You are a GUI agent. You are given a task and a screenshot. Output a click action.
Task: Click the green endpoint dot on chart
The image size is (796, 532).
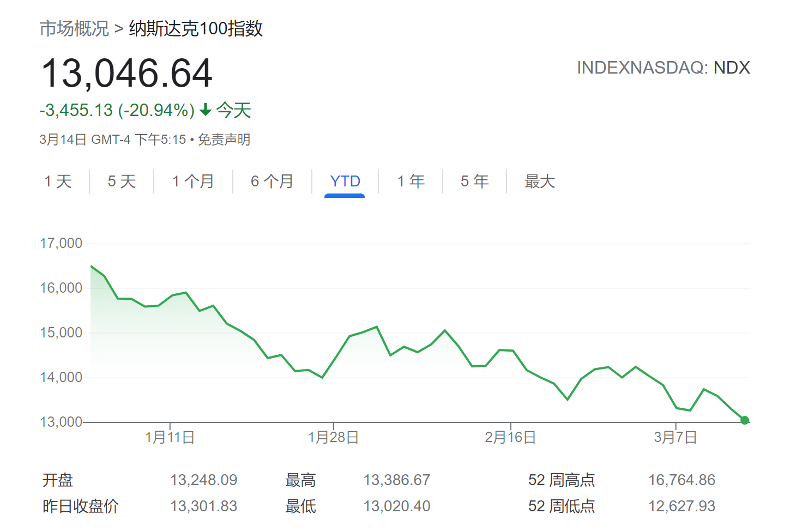(x=745, y=420)
